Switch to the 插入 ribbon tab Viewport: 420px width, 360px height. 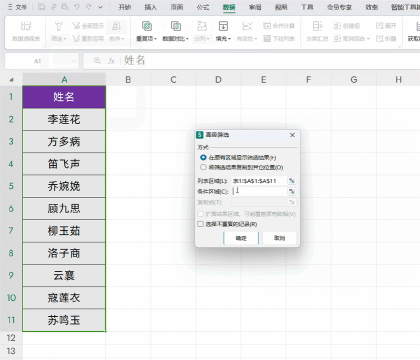[151, 7]
